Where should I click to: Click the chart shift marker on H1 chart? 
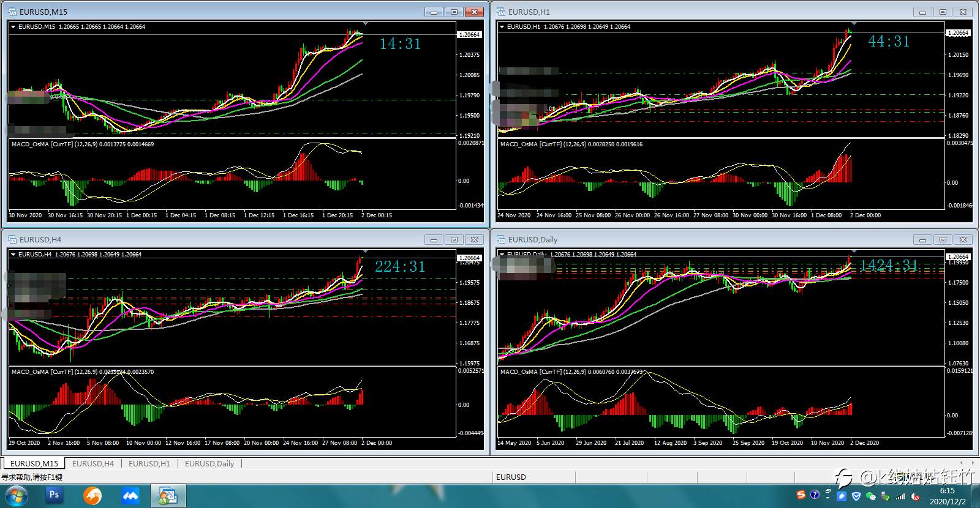coord(854,24)
